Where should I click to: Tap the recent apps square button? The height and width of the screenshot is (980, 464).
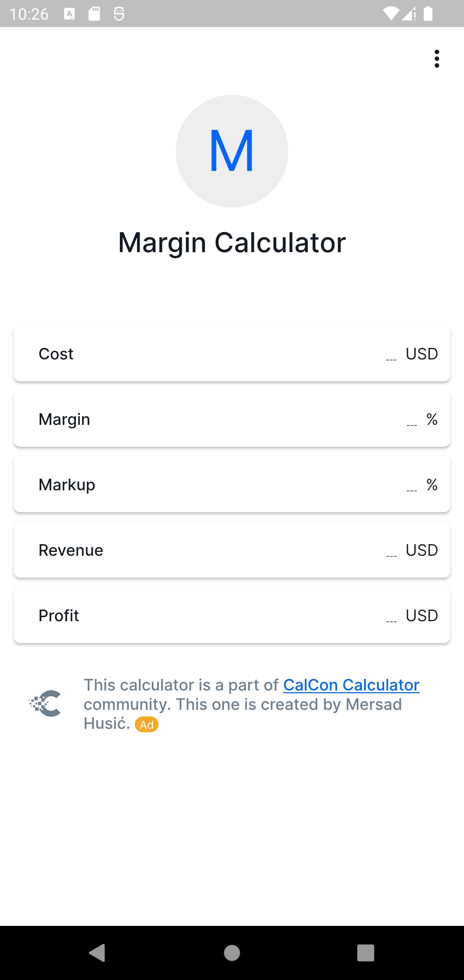point(365,953)
